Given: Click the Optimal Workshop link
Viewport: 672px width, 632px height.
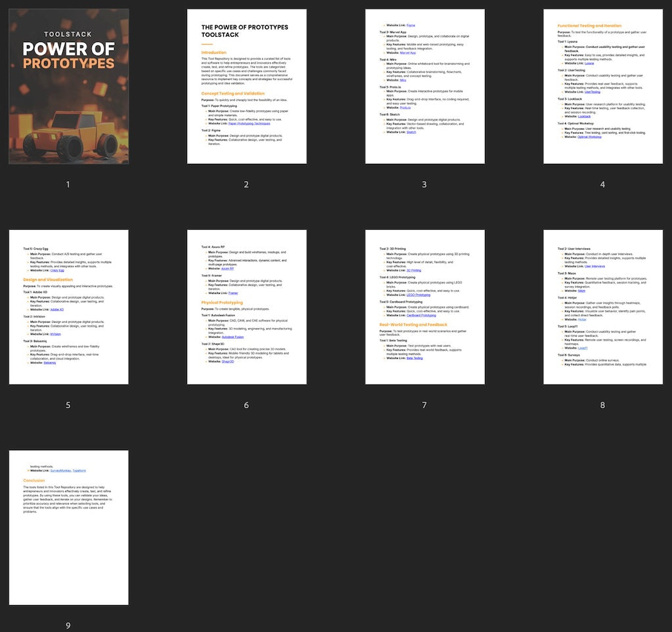Looking at the screenshot, I should coord(589,137).
